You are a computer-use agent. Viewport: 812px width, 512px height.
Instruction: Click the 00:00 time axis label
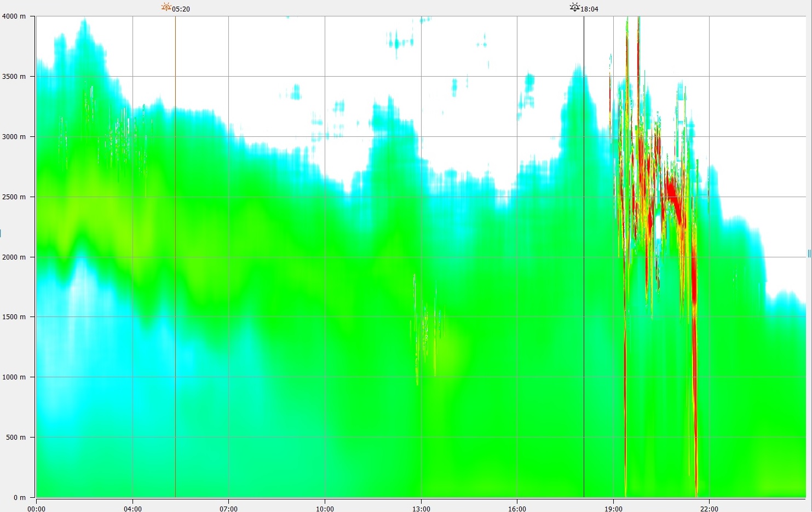[x=36, y=509]
